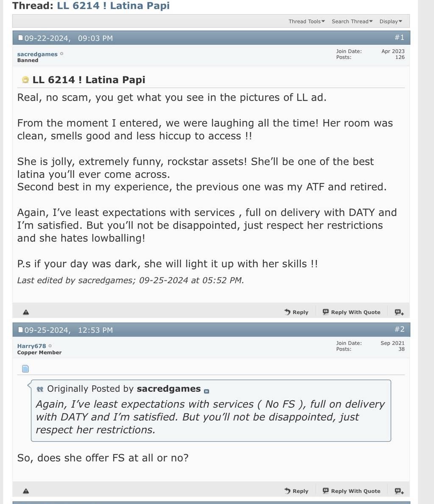
Task: Click the yellow post icon beside the title
Action: 25,80
